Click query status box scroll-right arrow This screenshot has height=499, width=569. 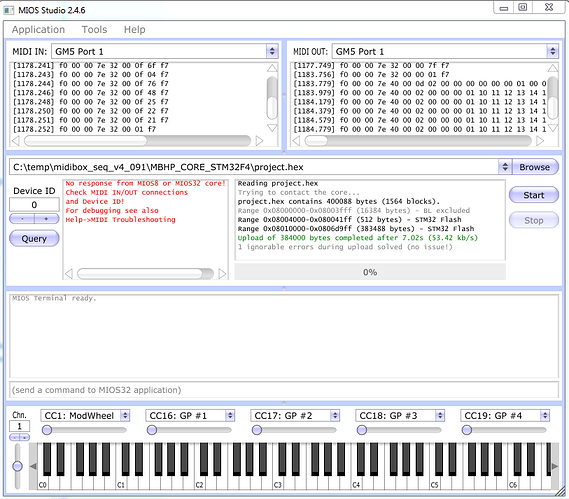[222, 274]
